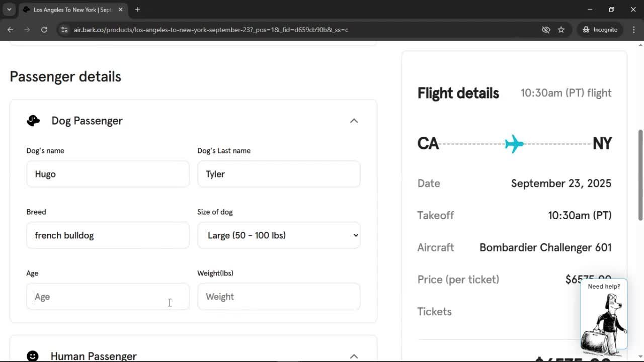Collapse the Human Passenger section chevron
The width and height of the screenshot is (644, 362).
pyautogui.click(x=354, y=356)
